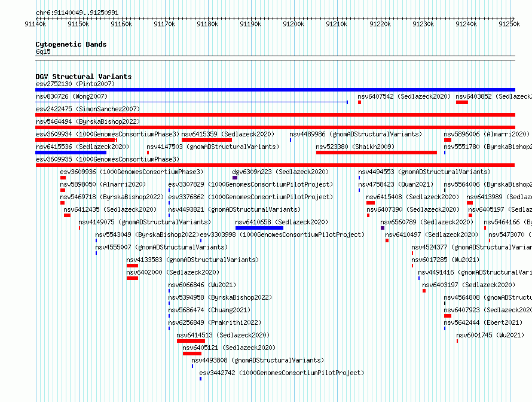Click the nsv6412435 (Sedlazeck2020) label
This screenshot has height=402, width=532.
click(x=110, y=209)
